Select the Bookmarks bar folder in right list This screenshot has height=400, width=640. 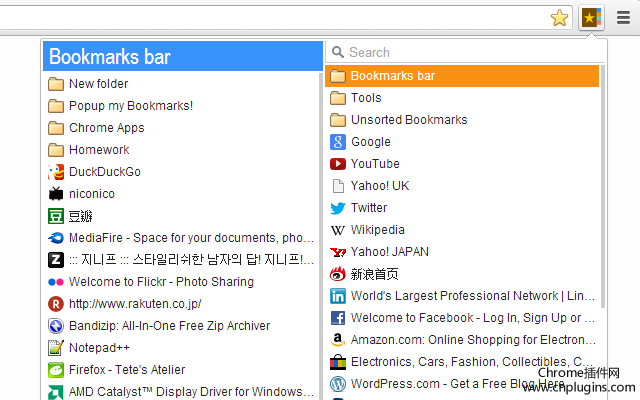[x=462, y=76]
